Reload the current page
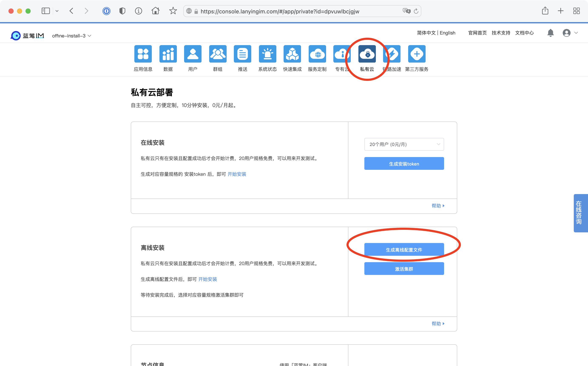Image resolution: width=588 pixels, height=366 pixels. (x=416, y=11)
